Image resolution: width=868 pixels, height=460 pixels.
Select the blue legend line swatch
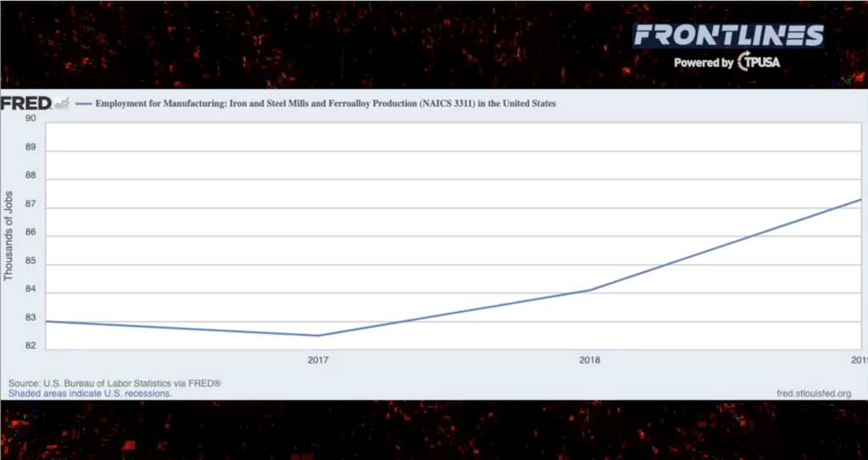click(83, 103)
